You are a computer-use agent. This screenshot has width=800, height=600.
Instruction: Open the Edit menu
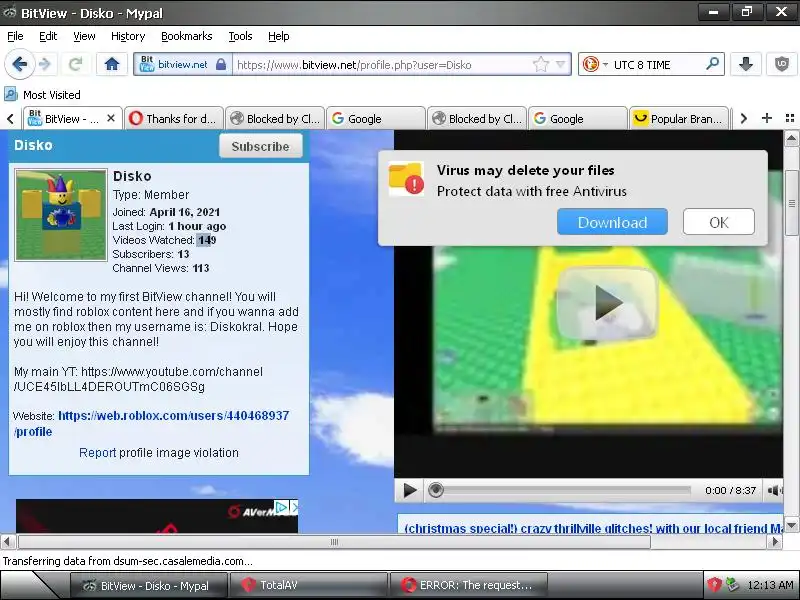pos(48,36)
